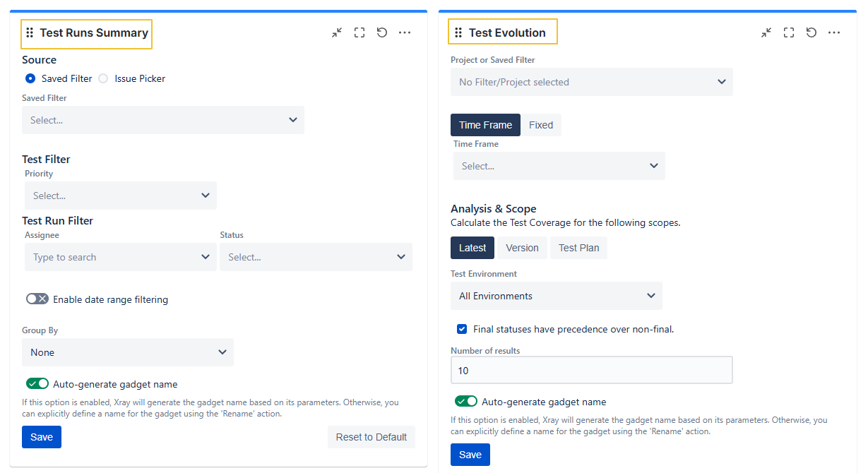Screen dimensions: 868x473
Task: Uncheck final statuses precedence checkbox
Action: [462, 329]
